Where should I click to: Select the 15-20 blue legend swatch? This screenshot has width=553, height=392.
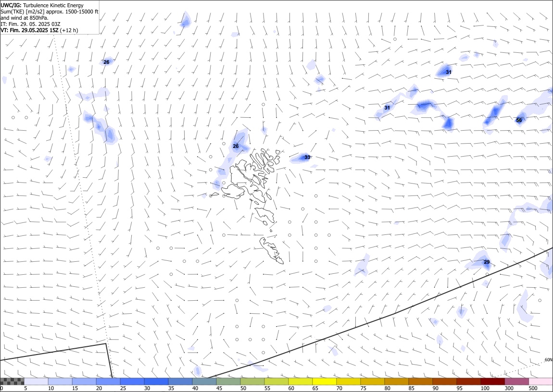(x=84, y=381)
